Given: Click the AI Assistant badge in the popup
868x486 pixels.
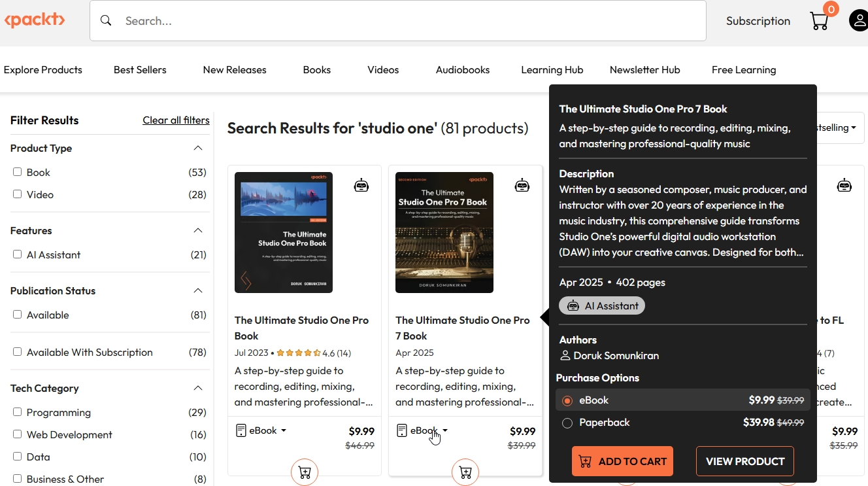Looking at the screenshot, I should pos(602,305).
